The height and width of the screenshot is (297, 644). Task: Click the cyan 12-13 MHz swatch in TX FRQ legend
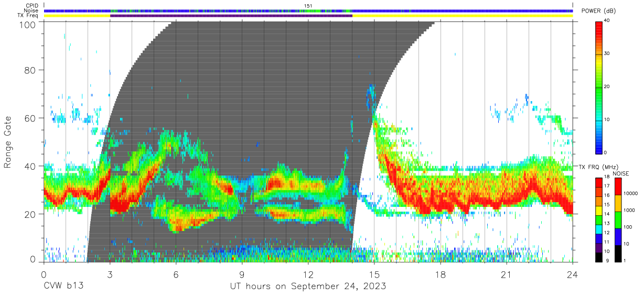tap(599, 229)
